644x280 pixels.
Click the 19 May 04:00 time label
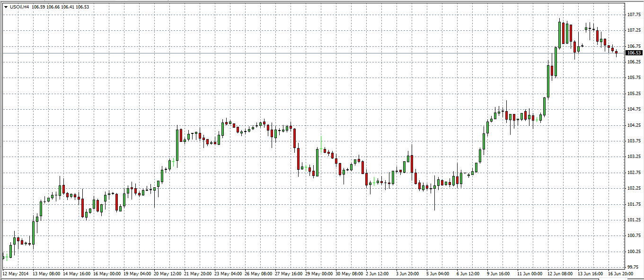(x=137, y=273)
